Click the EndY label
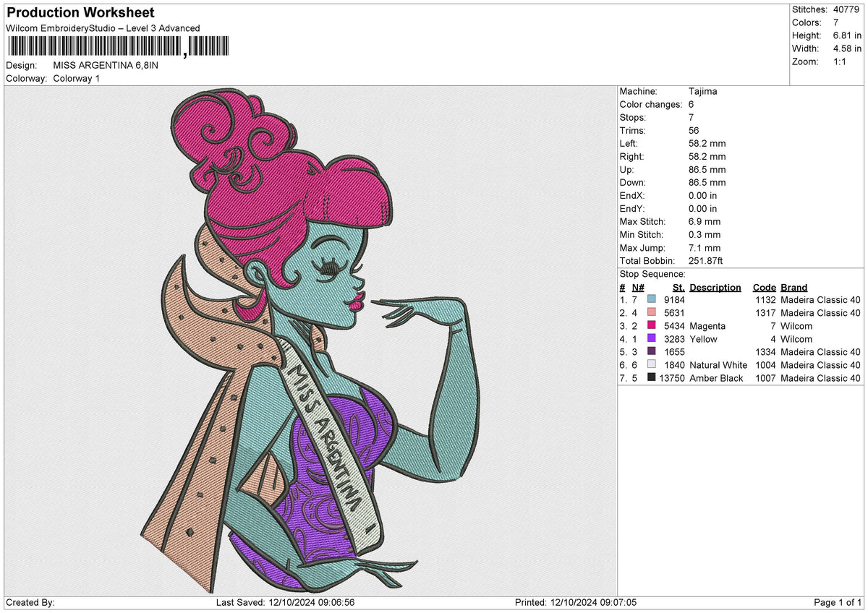Viewport: 868px width, 613px height. coord(632,209)
